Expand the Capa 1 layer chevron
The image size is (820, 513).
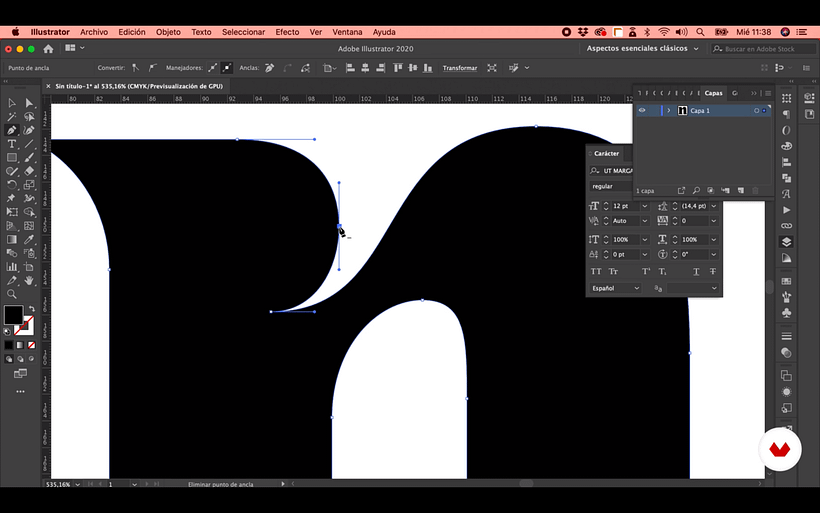pyautogui.click(x=668, y=110)
